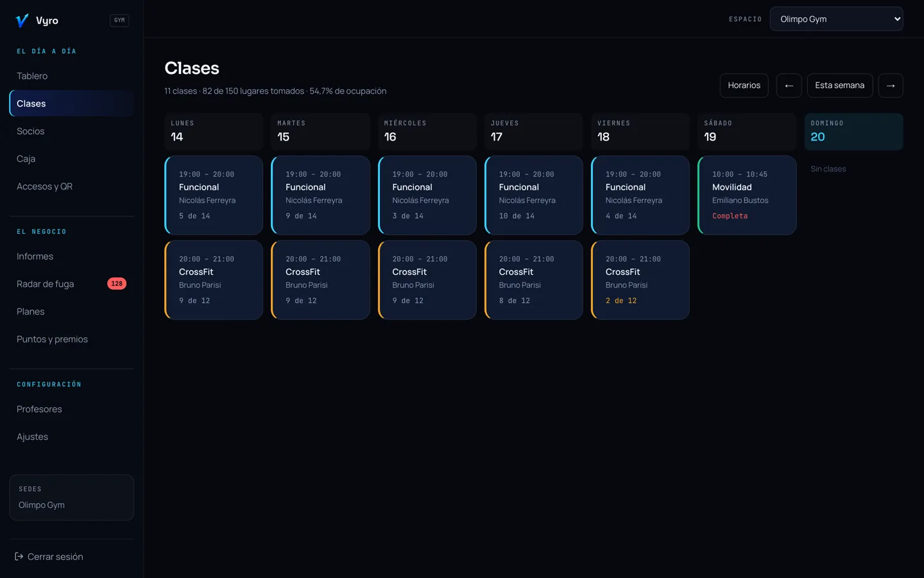
Task: Click the logout icon beside Cerrar sesión
Action: pos(19,557)
